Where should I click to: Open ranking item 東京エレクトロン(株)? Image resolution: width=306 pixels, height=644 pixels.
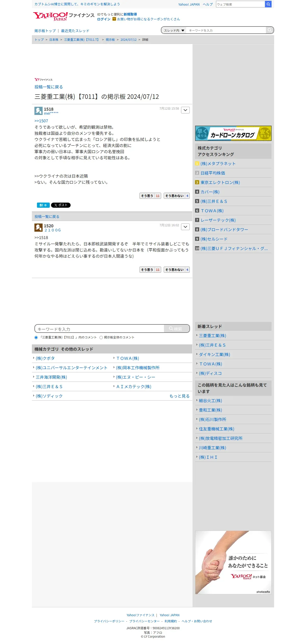coord(220,182)
